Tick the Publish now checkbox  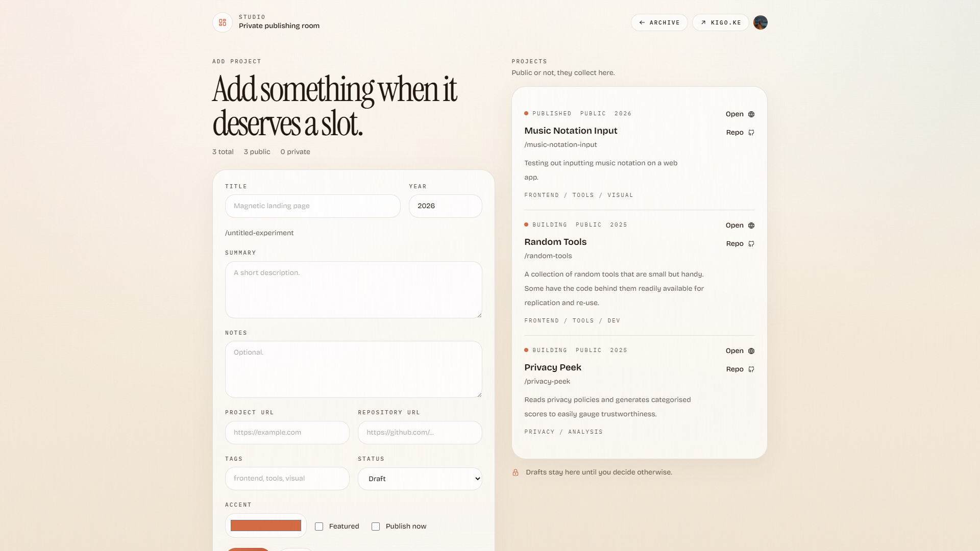click(376, 527)
